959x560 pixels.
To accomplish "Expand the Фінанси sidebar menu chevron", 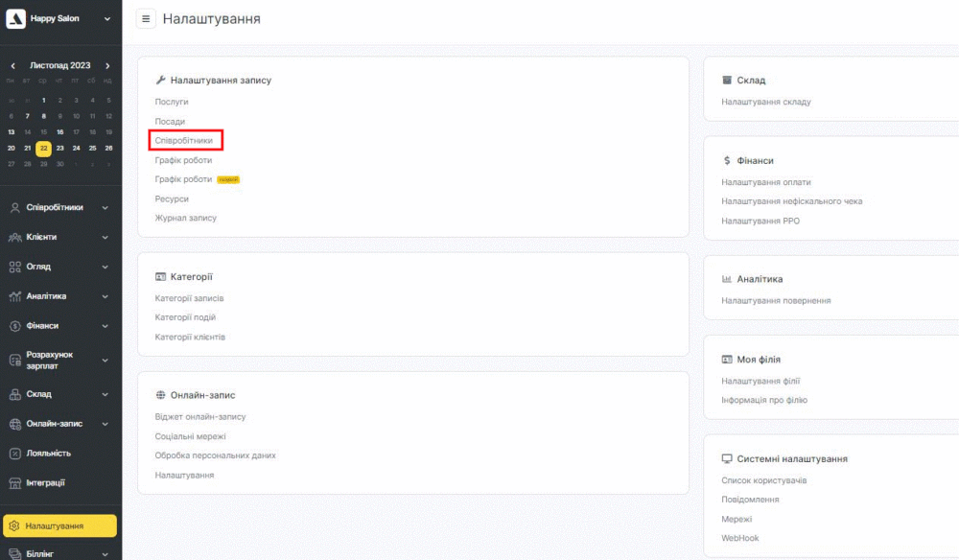I will (x=105, y=326).
